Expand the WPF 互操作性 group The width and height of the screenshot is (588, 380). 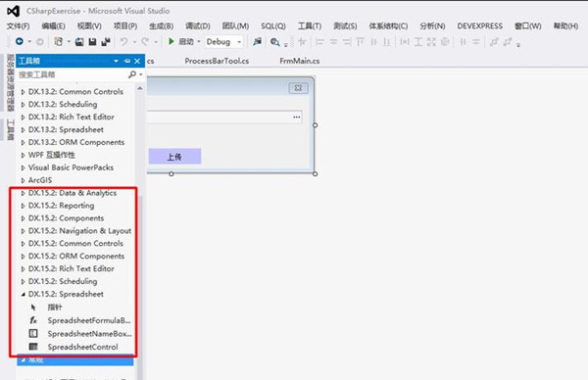coord(23,155)
